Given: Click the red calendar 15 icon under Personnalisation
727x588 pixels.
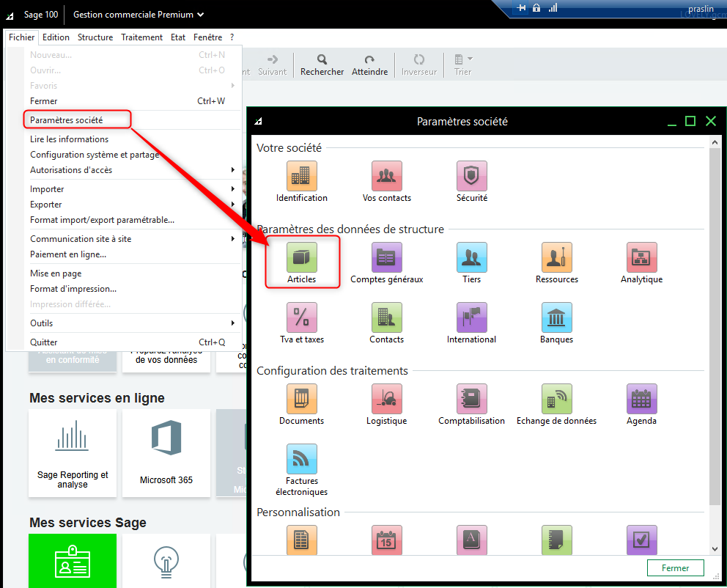Looking at the screenshot, I should [x=387, y=540].
